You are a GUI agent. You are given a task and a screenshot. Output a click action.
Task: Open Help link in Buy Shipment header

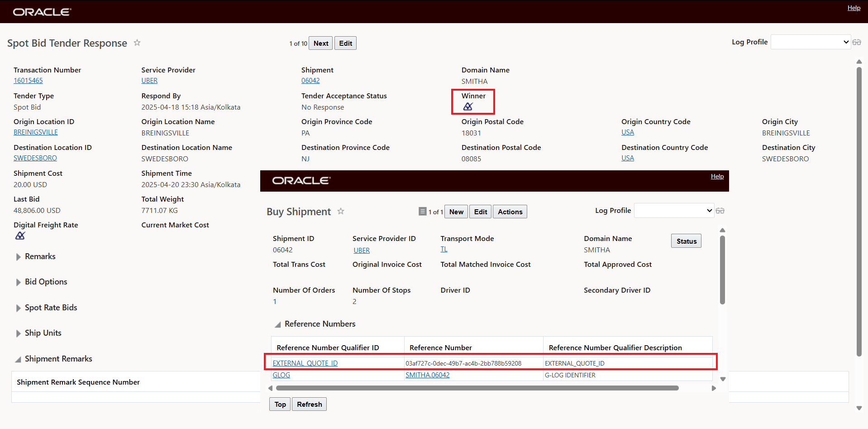point(717,176)
